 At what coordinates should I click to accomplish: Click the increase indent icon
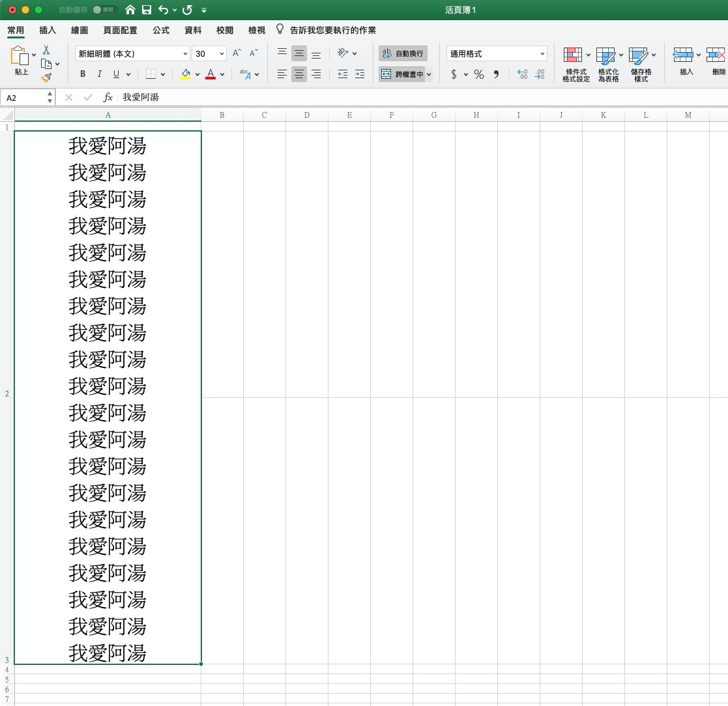click(x=359, y=74)
